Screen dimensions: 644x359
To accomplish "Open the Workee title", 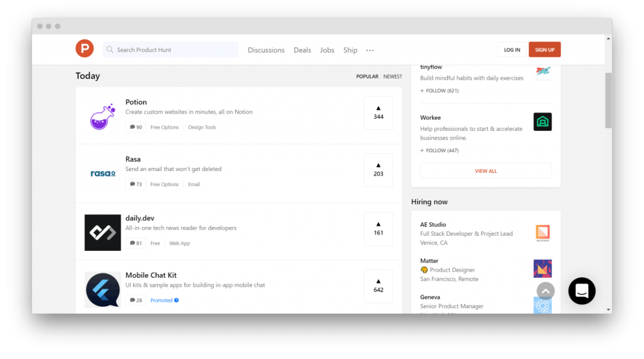I will 430,118.
